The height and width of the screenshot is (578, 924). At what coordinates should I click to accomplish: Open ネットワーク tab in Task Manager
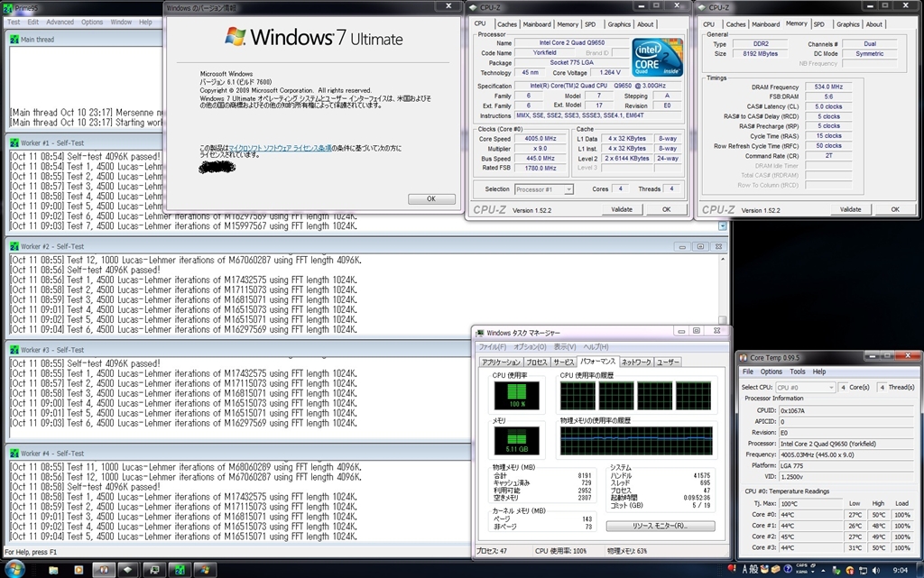(636, 362)
